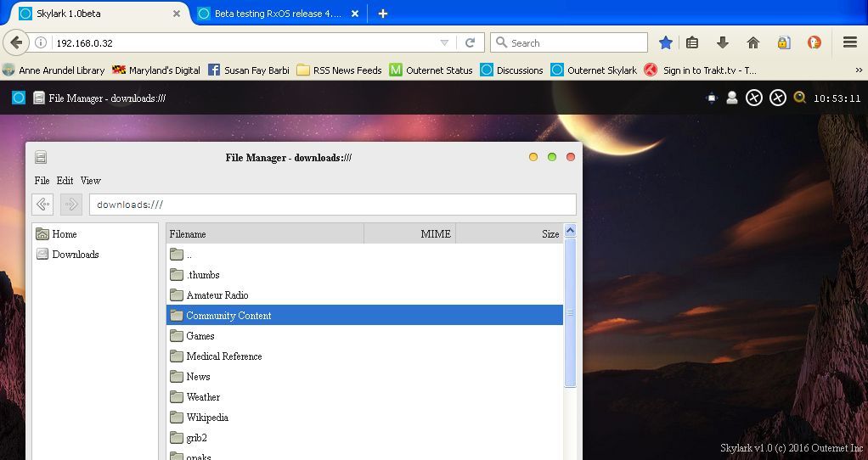This screenshot has width=868, height=460.
Task: Go to the browser home page icon
Action: click(752, 42)
